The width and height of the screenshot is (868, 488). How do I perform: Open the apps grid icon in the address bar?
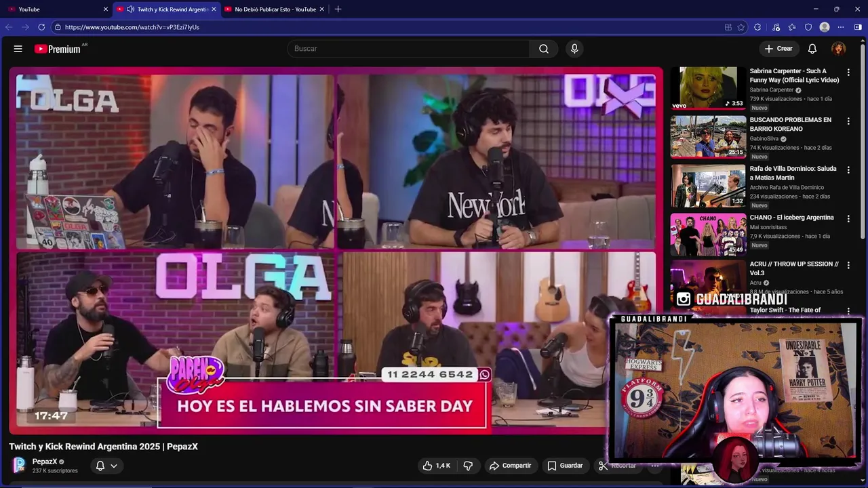click(x=728, y=27)
